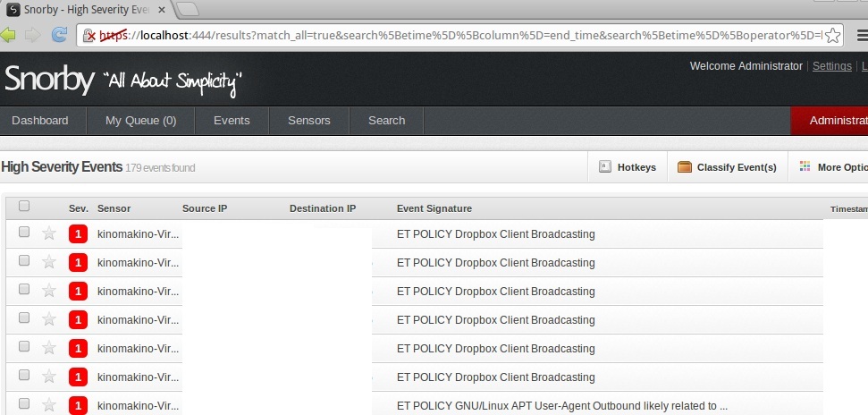Click the insecure HTTPS warning icon
The height and width of the screenshot is (415, 868).
point(90,36)
